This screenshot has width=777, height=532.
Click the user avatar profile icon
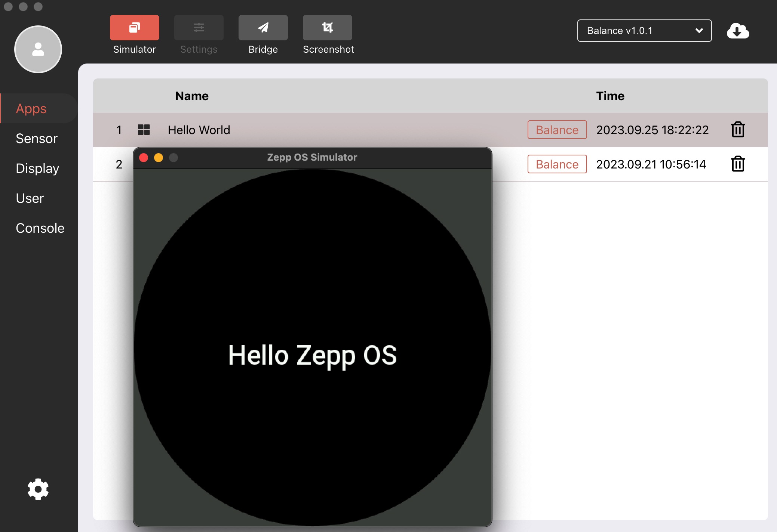pos(38,49)
